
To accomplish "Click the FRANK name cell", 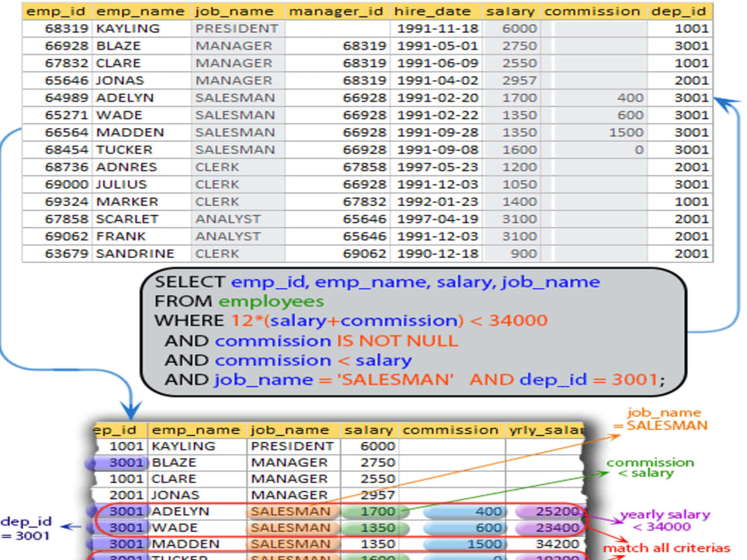I will pos(141,236).
